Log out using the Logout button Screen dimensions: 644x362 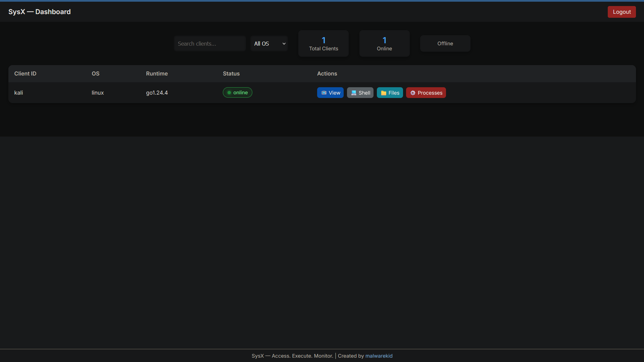pyautogui.click(x=622, y=12)
